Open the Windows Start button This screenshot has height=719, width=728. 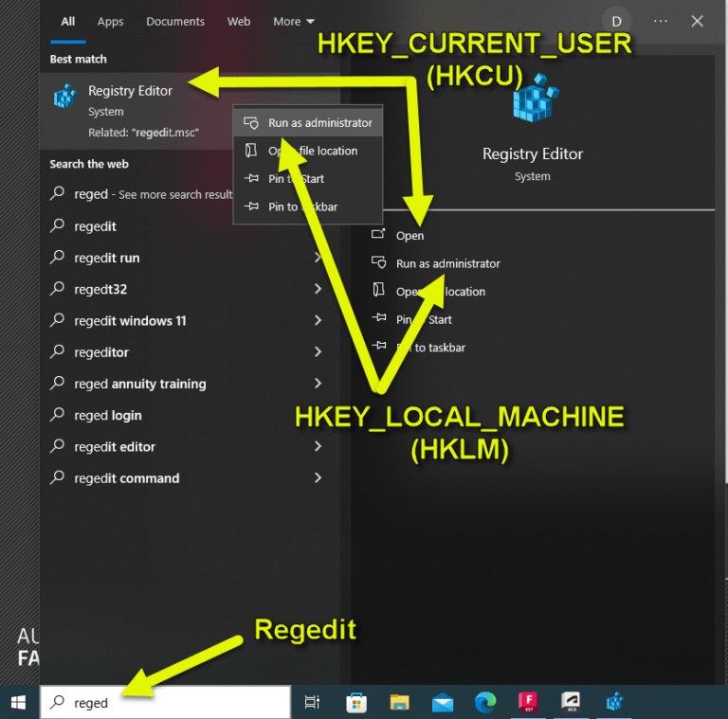18,702
